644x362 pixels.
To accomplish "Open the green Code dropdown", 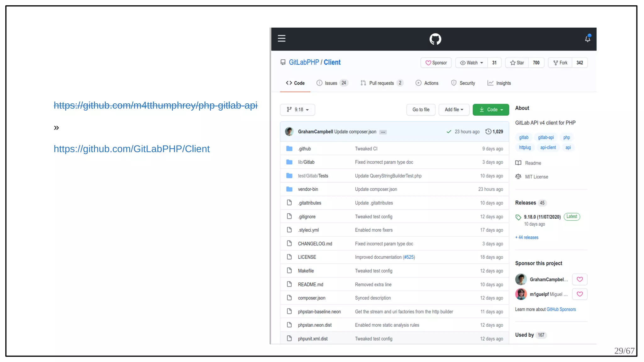I will [x=491, y=110].
